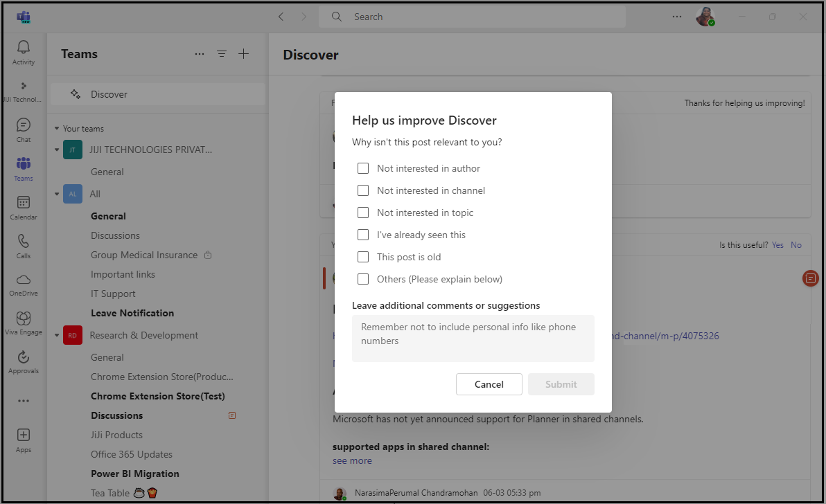The height and width of the screenshot is (504, 826).
Task: Click the "see more" link
Action: 352,460
